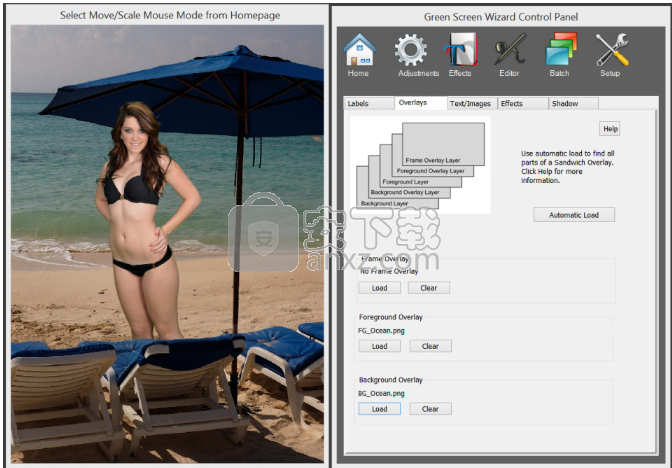Switch to the Shadow tab

click(574, 103)
